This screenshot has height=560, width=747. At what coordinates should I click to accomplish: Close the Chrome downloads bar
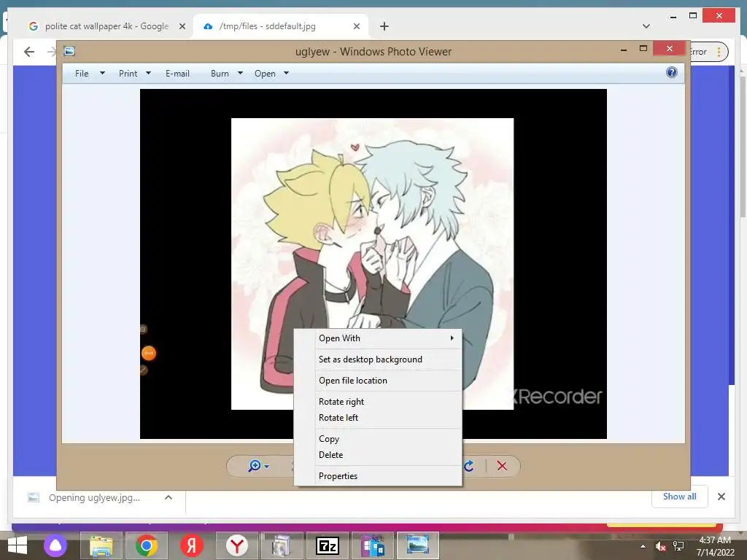(721, 497)
